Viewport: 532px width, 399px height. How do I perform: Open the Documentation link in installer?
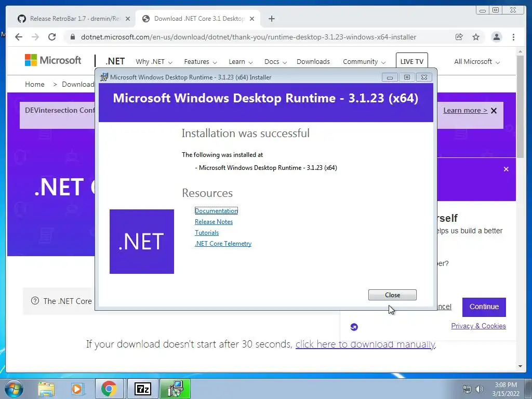(x=216, y=211)
